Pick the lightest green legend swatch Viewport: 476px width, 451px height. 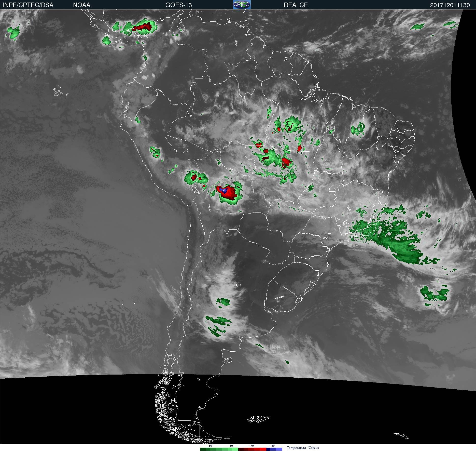click(235, 449)
